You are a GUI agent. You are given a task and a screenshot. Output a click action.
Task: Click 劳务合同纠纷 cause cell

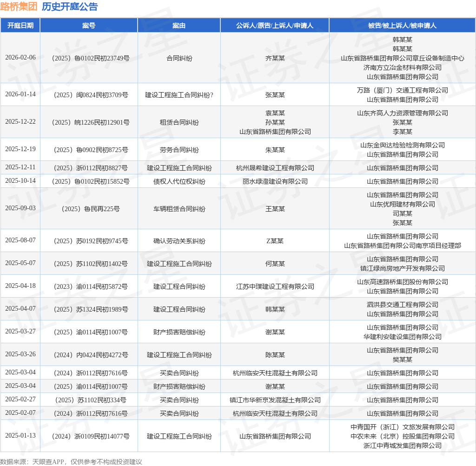pos(179,150)
